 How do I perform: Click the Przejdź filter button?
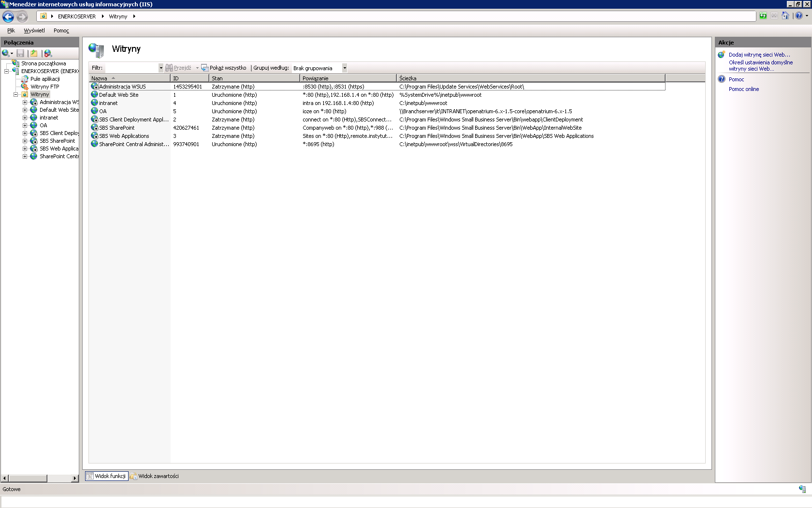click(178, 68)
